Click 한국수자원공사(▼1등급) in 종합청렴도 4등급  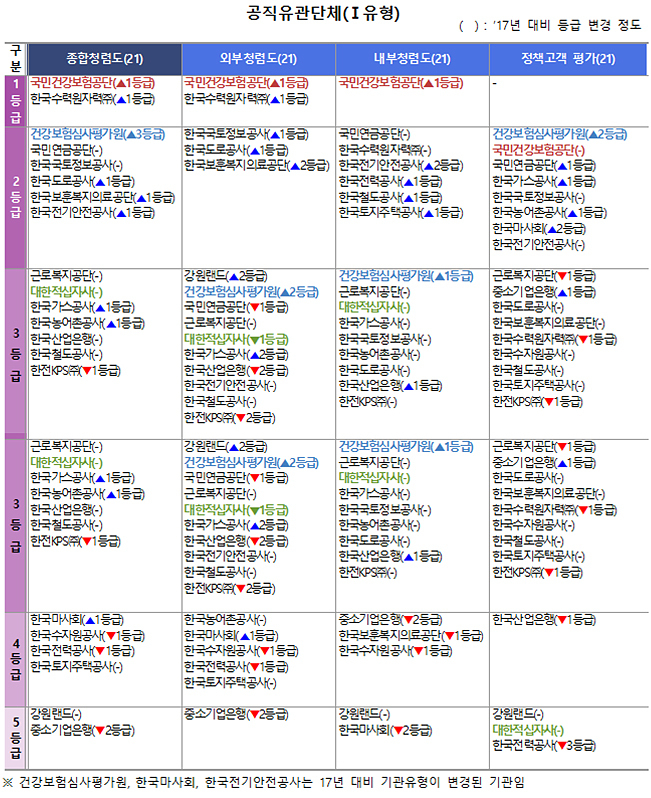tap(88, 636)
